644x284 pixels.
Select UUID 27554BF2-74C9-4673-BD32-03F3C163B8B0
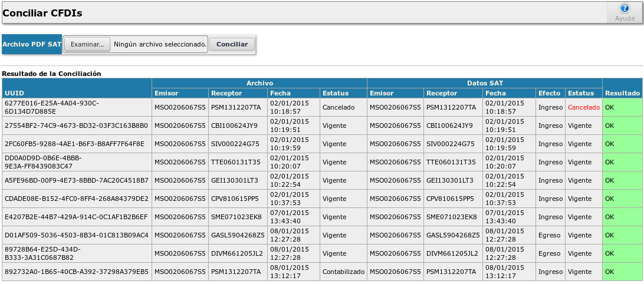point(76,126)
